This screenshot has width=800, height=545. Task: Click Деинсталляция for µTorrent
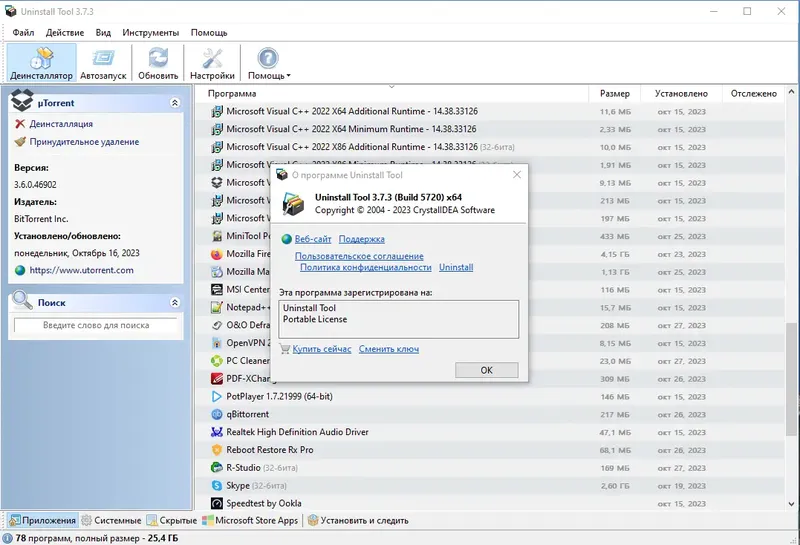coord(61,124)
